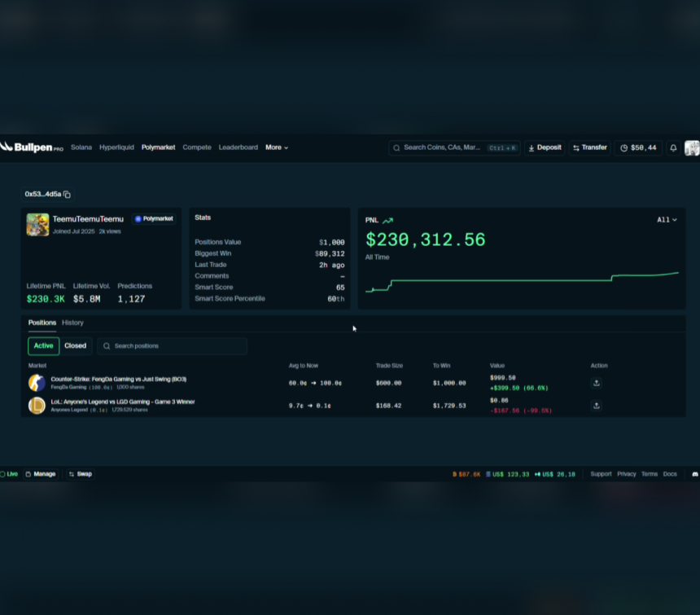Click the search positions magnifier icon
Screen dimensions: 700x615
[x=107, y=346]
